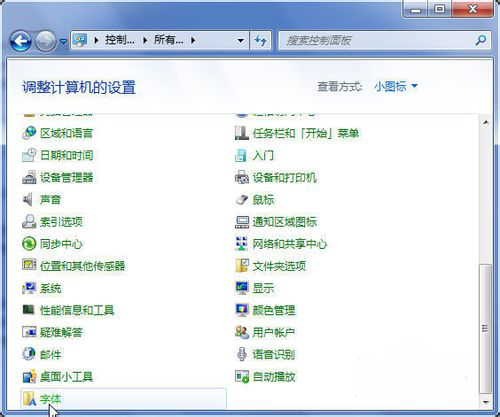
Task: Maximize the Control Panel window
Action: 439,9
